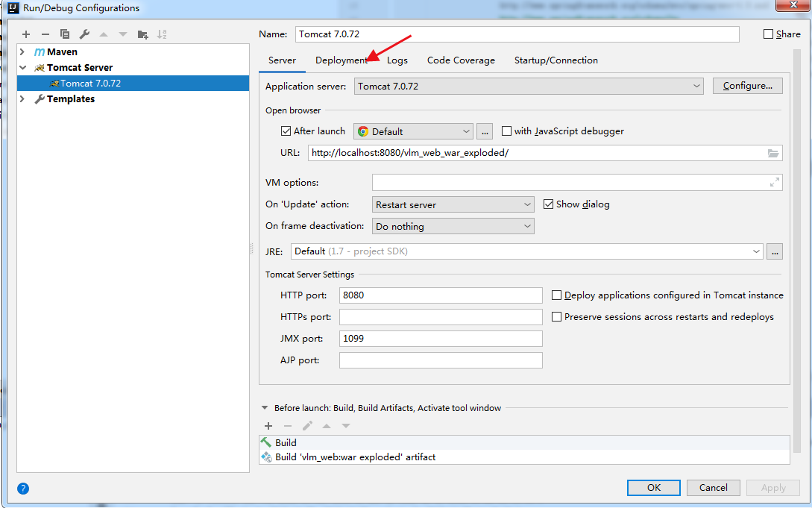Click the Build hammer icon
Screen dimensions: 812x508
point(266,442)
